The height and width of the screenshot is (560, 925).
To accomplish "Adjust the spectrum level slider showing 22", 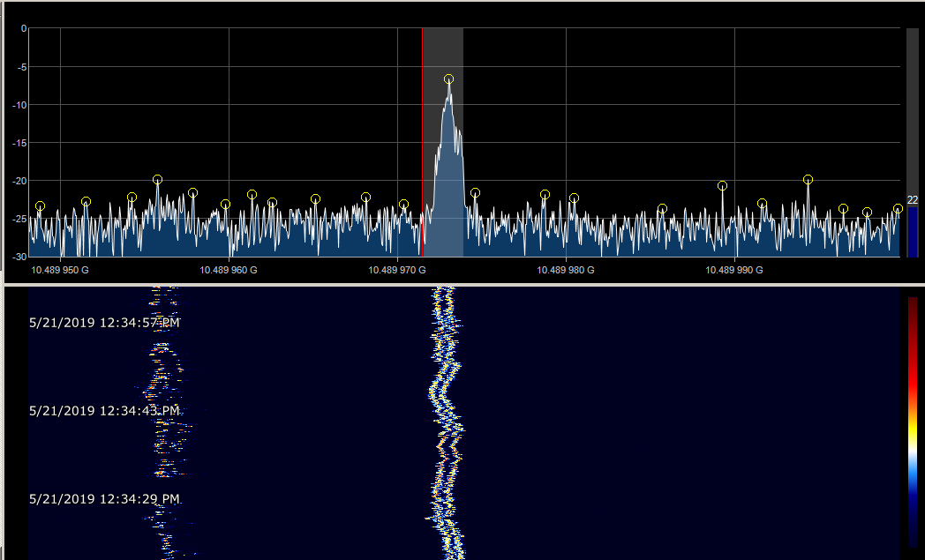I will (912, 142).
